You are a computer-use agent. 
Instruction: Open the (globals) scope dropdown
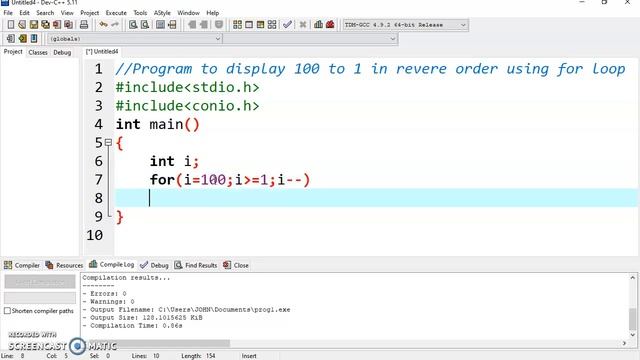[x=135, y=39]
